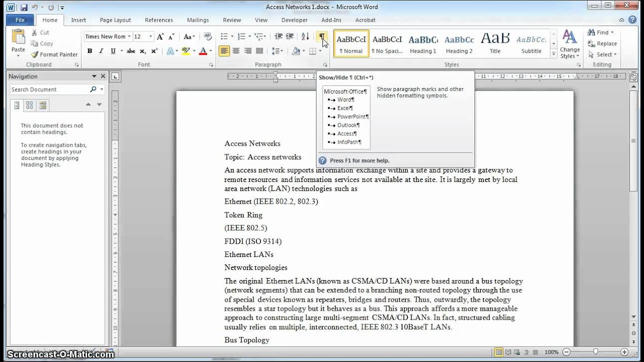Apply the yellow text highlight color
Screen dimensions: 644x362
point(185,51)
